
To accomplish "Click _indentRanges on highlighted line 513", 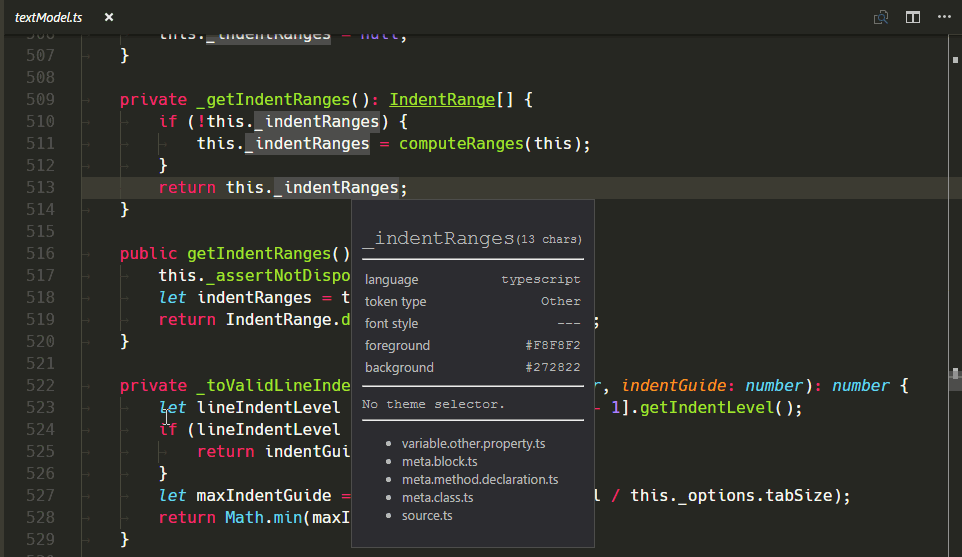I will 335,187.
